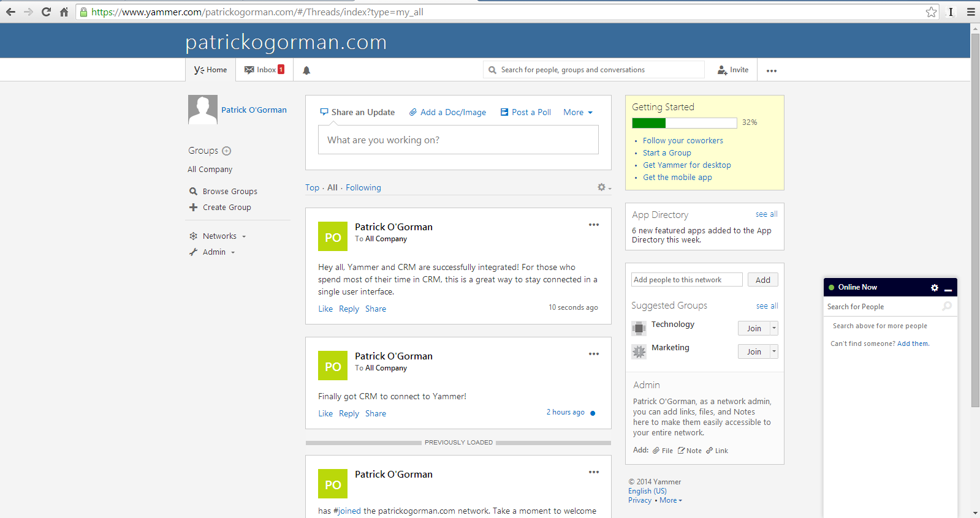
Task: Open the Home tab
Action: (210, 70)
